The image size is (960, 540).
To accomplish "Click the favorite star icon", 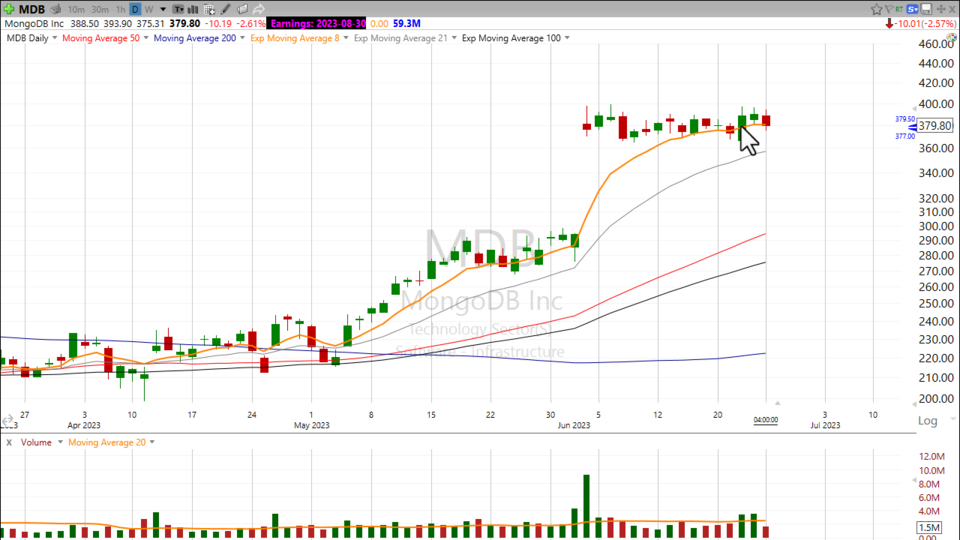I will (877, 9).
